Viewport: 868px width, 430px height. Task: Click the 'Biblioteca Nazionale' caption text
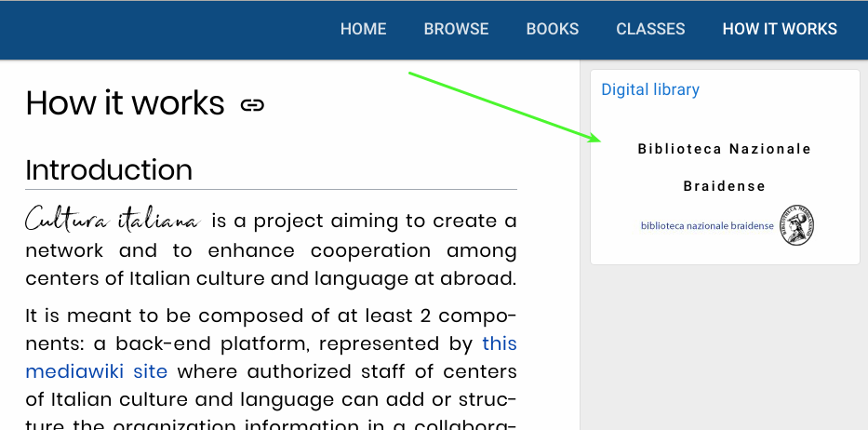(724, 149)
